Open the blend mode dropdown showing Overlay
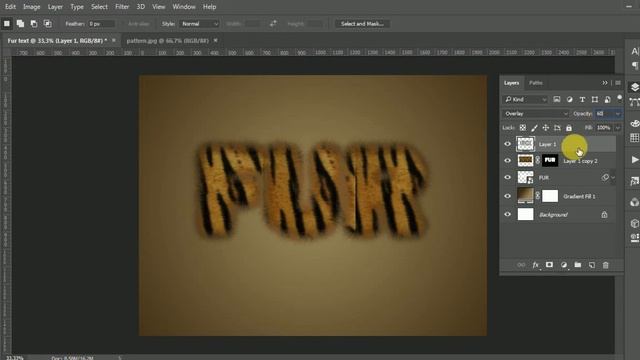Image resolution: width=640 pixels, height=360 pixels. point(536,113)
